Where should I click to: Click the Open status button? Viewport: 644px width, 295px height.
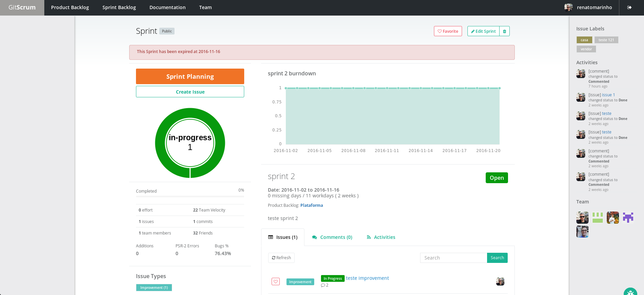(497, 178)
